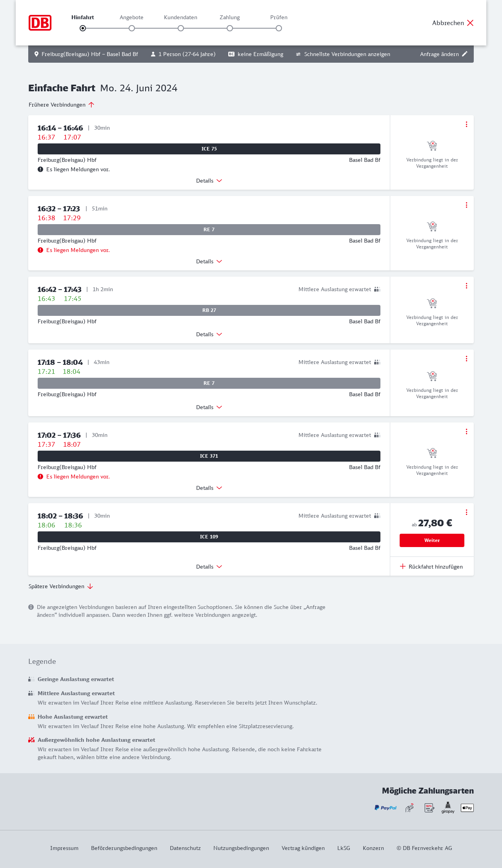The height and width of the screenshot is (868, 502).
Task: Show Frühere Verbindungen
Action: (61, 105)
